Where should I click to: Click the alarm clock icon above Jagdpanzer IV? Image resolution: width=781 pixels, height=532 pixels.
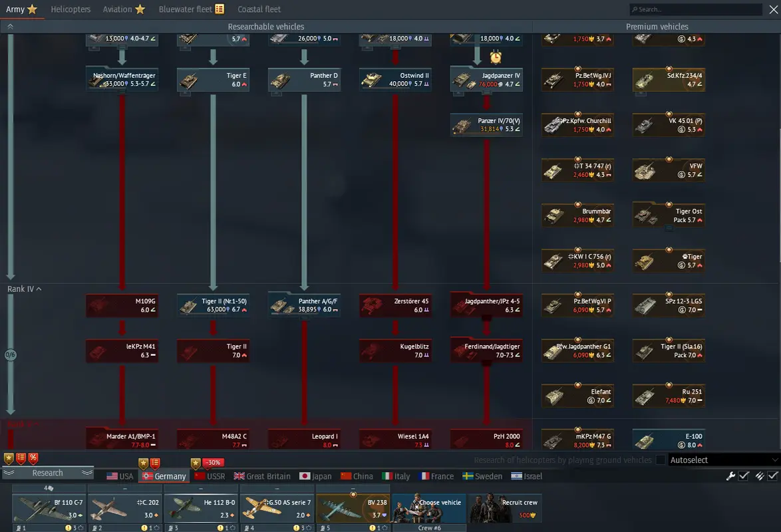(x=496, y=57)
